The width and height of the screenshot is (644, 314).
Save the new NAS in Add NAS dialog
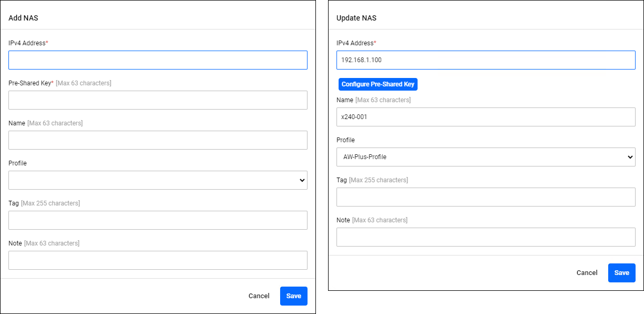click(x=293, y=296)
